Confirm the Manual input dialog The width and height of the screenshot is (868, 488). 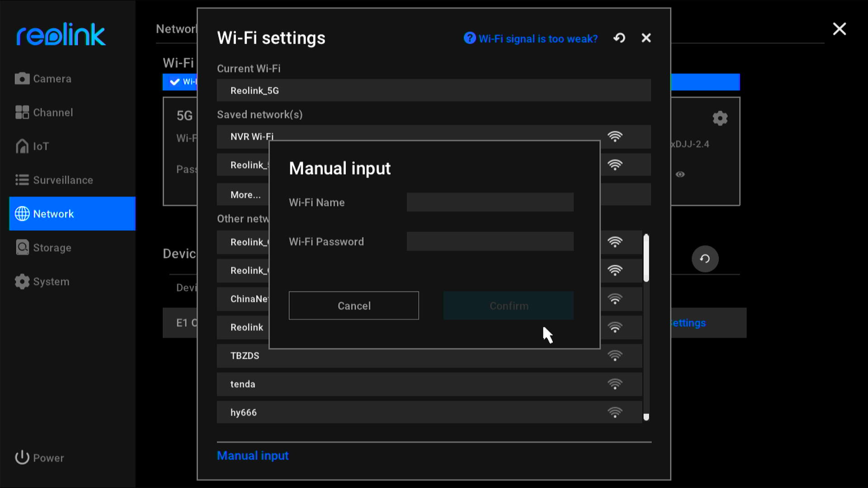coord(509,306)
